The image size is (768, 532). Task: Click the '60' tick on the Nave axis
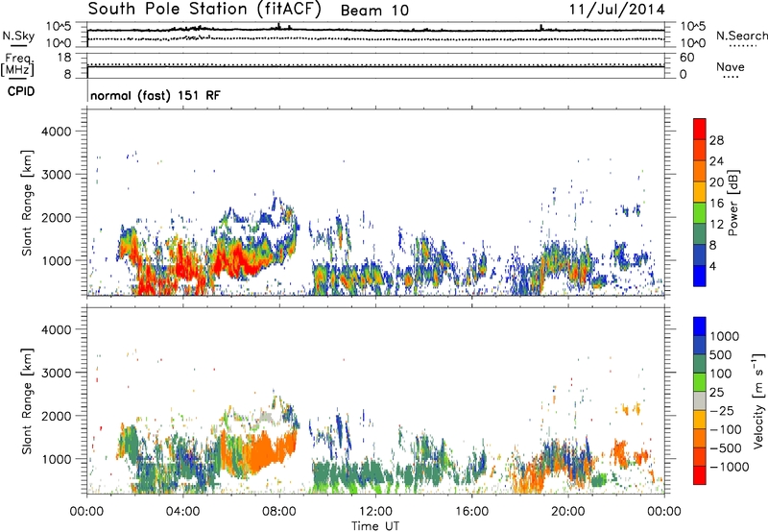(687, 58)
